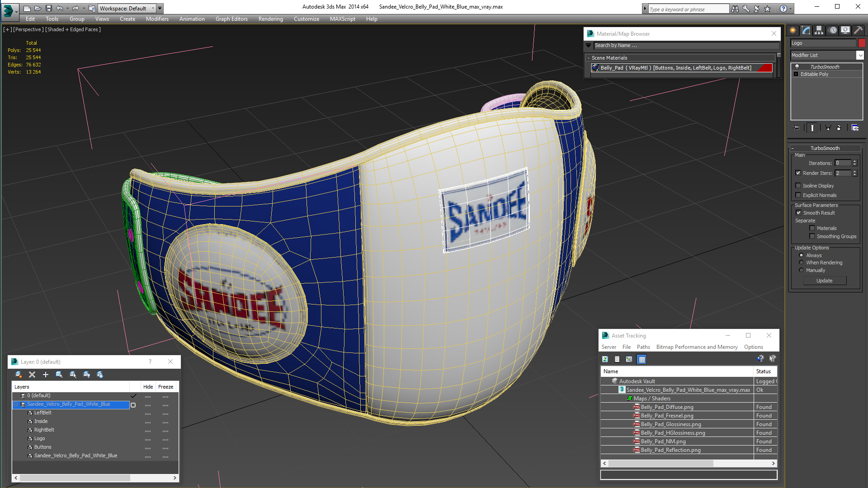This screenshot has height=488, width=868.
Task: Open the Rendering menu
Action: [x=270, y=19]
